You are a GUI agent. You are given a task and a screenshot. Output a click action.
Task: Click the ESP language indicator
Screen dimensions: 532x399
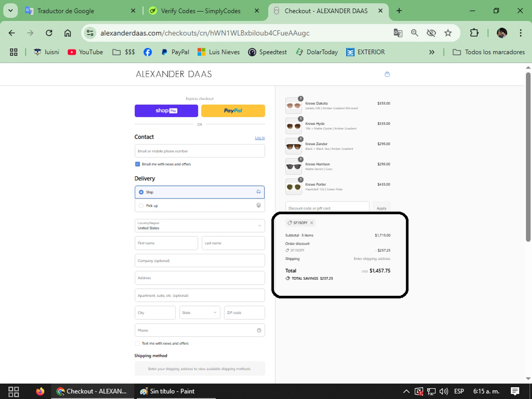click(459, 391)
